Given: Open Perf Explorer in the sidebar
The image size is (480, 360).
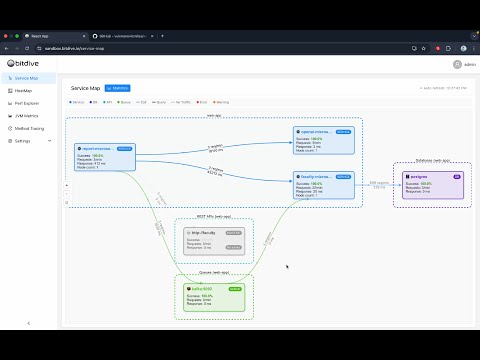Looking at the screenshot, I should 29,103.
